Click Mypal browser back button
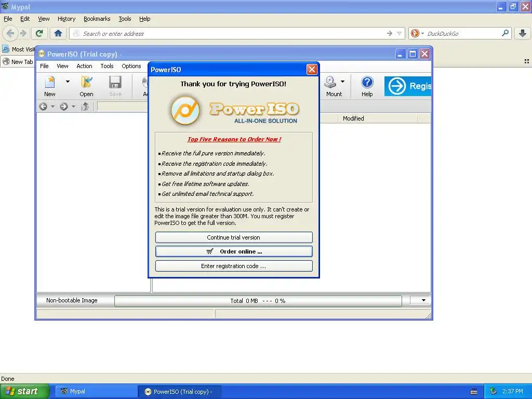This screenshot has width=532, height=399. [10, 33]
